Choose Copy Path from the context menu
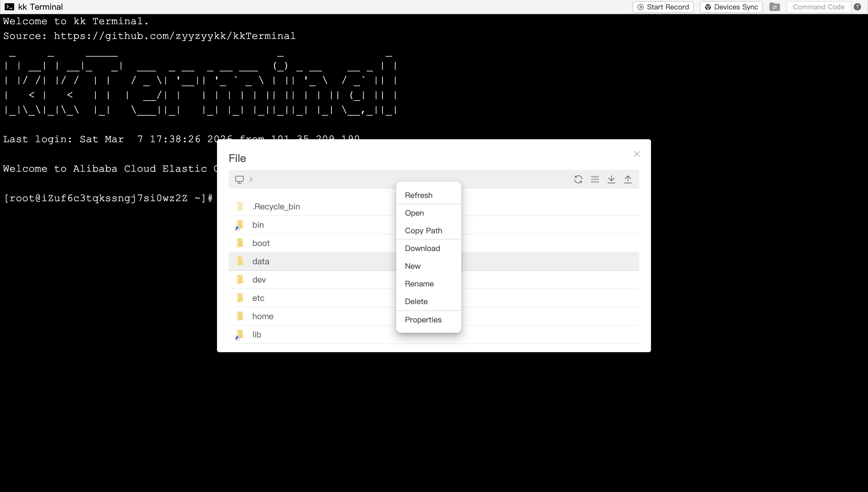The image size is (868, 492). point(423,230)
